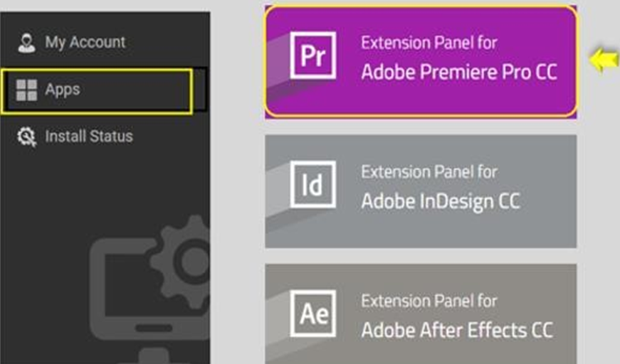
Task: Open the Adobe After Effects CC title
Action: tap(457, 331)
